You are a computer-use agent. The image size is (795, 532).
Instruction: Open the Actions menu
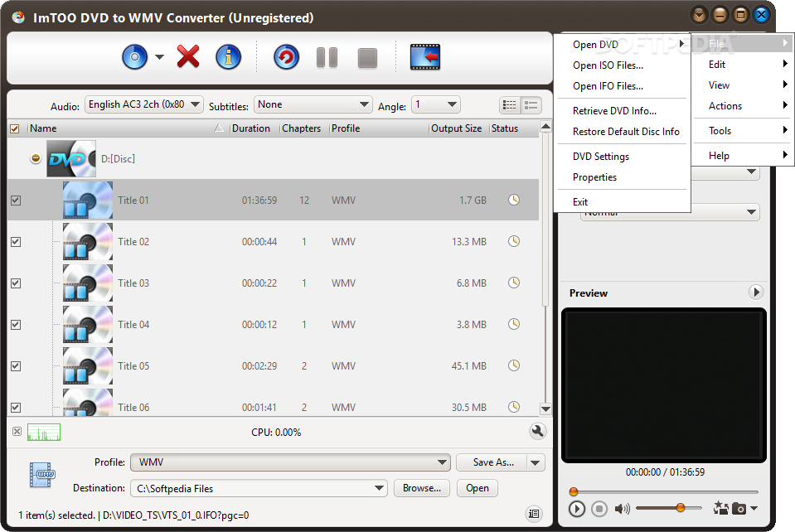point(742,106)
